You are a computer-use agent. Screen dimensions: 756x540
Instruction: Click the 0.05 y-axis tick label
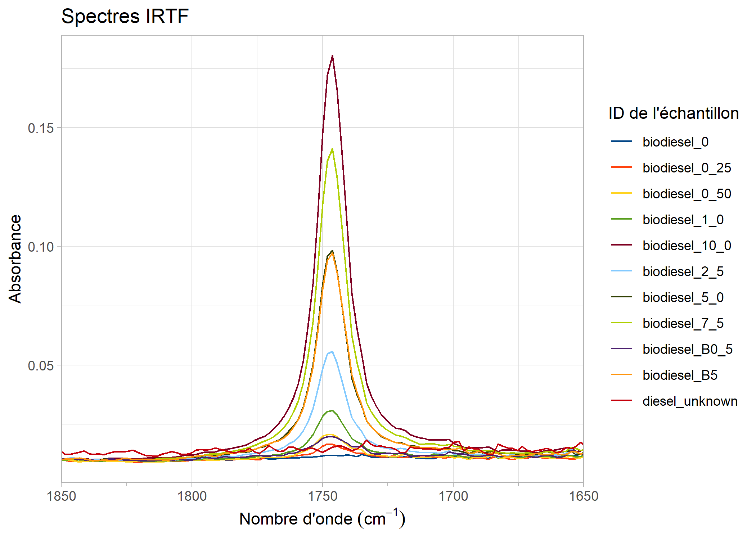(x=41, y=365)
